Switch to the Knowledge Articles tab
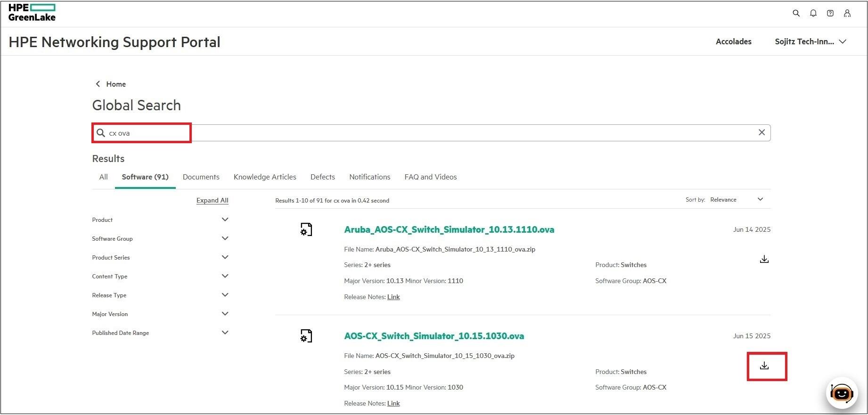868x415 pixels. click(x=265, y=177)
